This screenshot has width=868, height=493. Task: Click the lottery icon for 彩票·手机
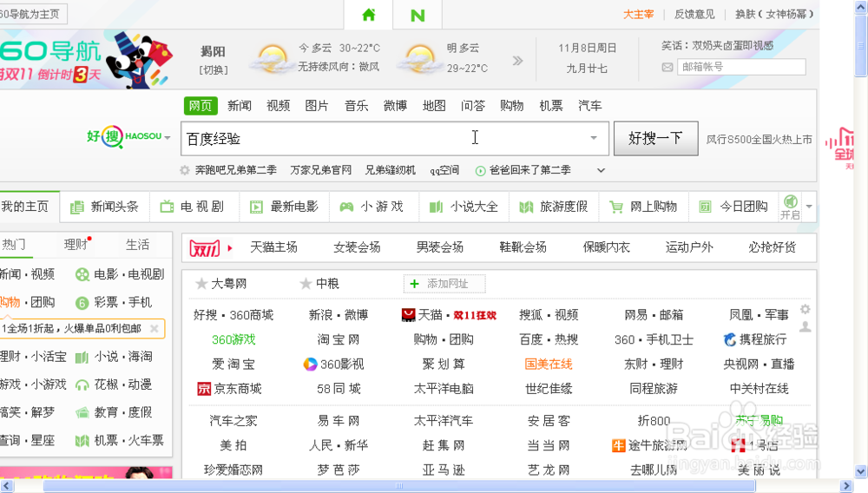[x=82, y=303]
